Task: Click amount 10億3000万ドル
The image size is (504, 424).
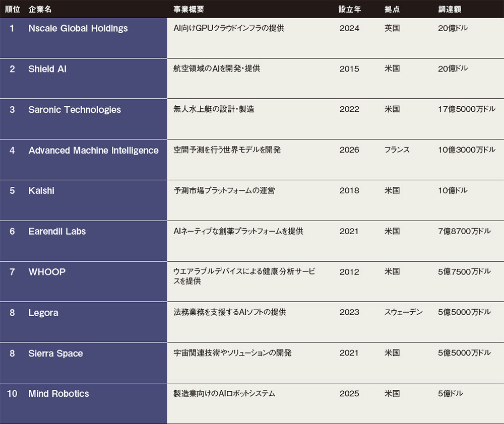Action: click(x=466, y=150)
